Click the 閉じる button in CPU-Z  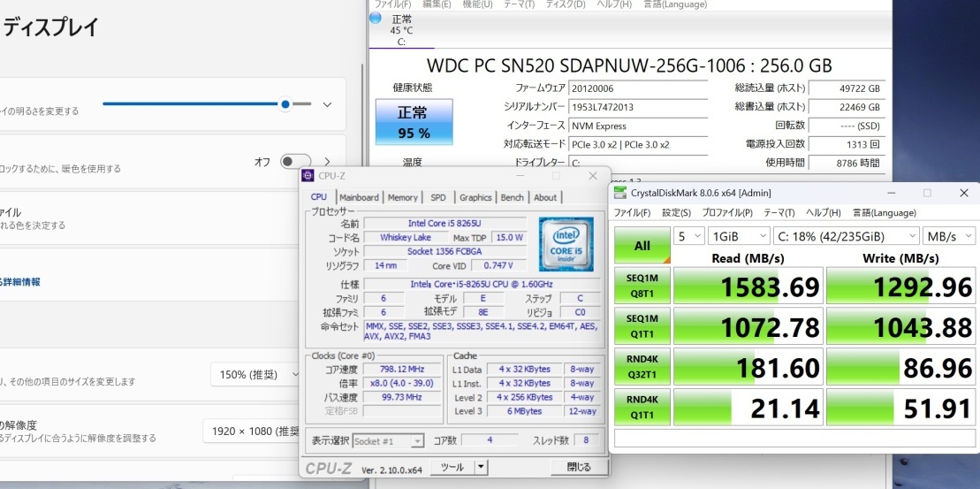579,467
